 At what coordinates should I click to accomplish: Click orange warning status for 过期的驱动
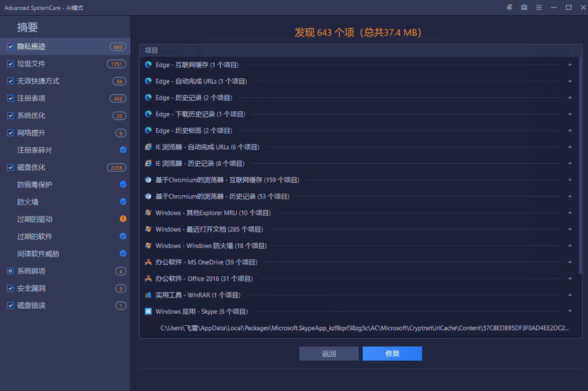123,219
